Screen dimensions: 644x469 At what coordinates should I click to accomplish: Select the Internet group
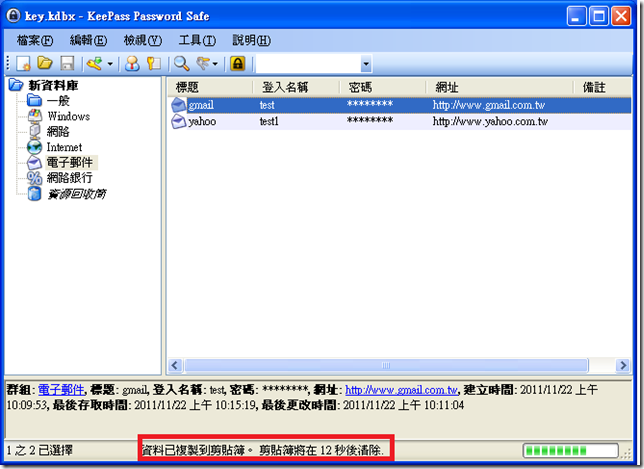[x=64, y=147]
